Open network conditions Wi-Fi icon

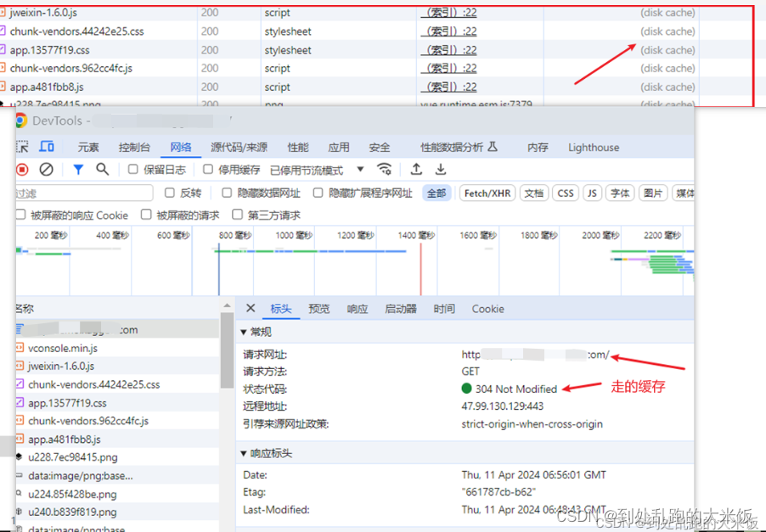point(385,170)
